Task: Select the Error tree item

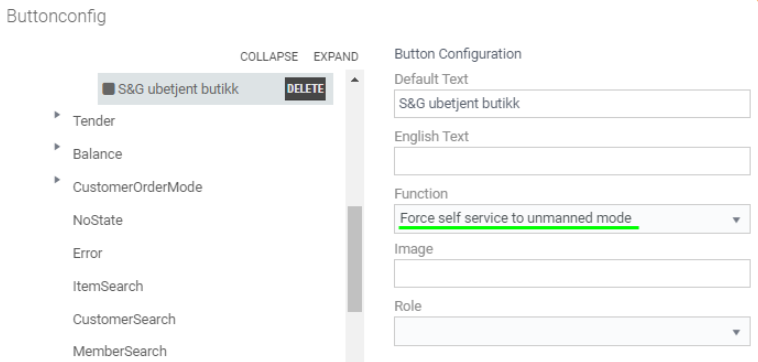Action: click(87, 253)
